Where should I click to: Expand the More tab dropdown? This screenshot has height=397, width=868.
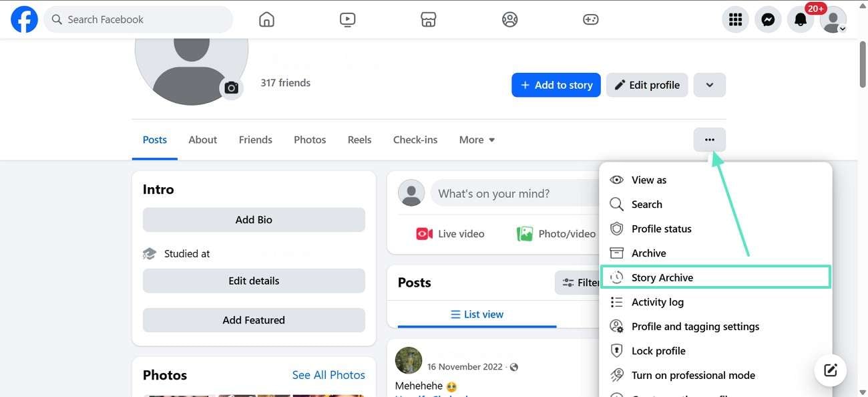(x=477, y=140)
